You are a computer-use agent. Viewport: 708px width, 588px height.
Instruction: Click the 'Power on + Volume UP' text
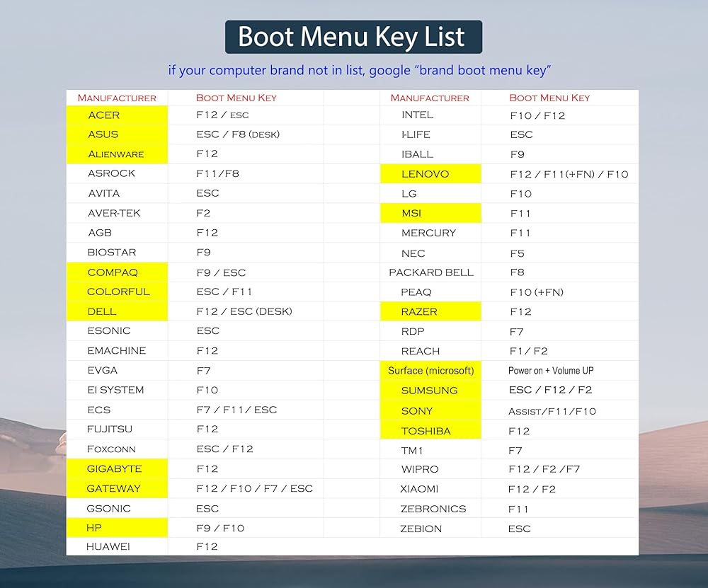(549, 370)
